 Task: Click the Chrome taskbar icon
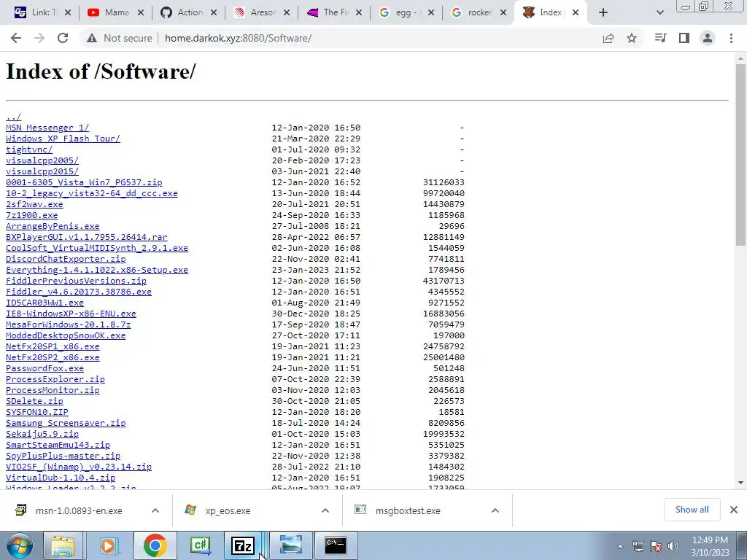[155, 545]
